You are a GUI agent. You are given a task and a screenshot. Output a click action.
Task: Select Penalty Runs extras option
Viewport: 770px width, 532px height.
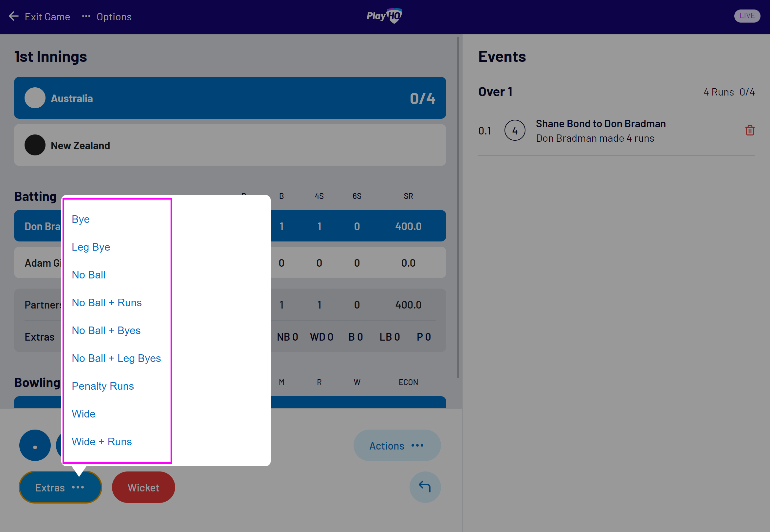[x=102, y=385]
